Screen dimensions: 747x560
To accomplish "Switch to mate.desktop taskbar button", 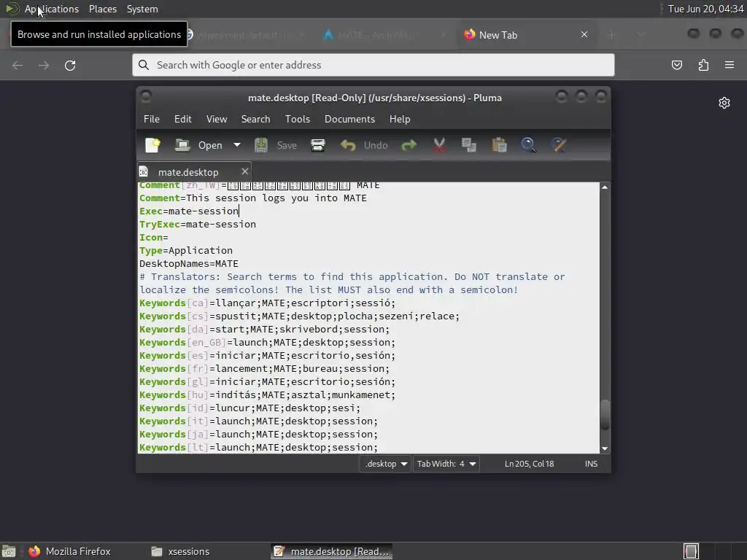I will coord(332,551).
